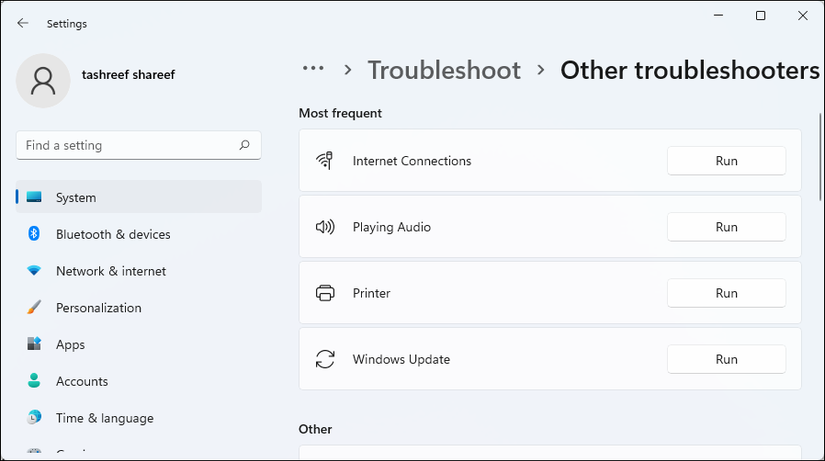Image resolution: width=825 pixels, height=461 pixels.
Task: Open Network & internet settings
Action: coord(139,270)
